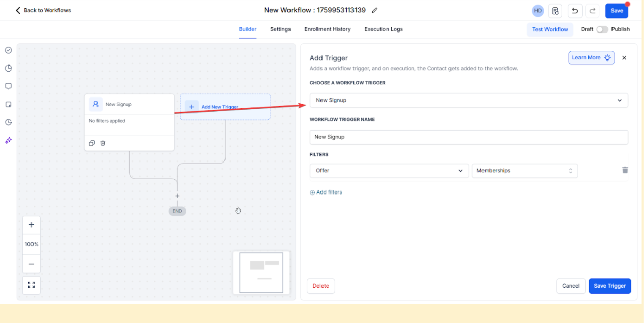
Task: Expand the New Signup trigger dropdown
Action: (x=468, y=100)
